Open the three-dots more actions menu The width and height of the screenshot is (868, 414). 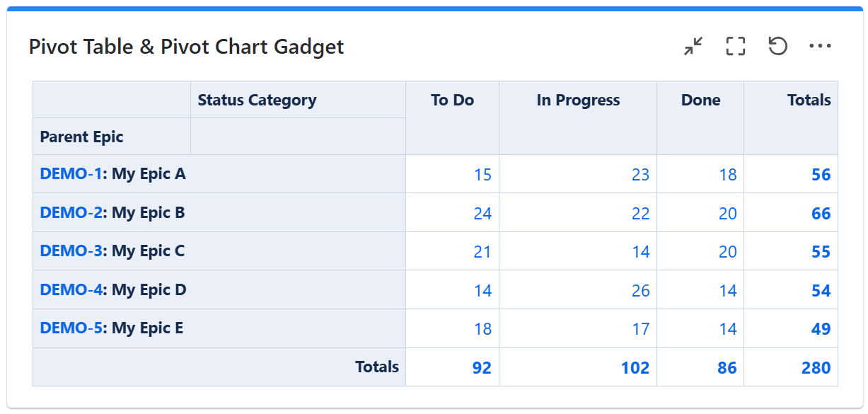coord(820,47)
